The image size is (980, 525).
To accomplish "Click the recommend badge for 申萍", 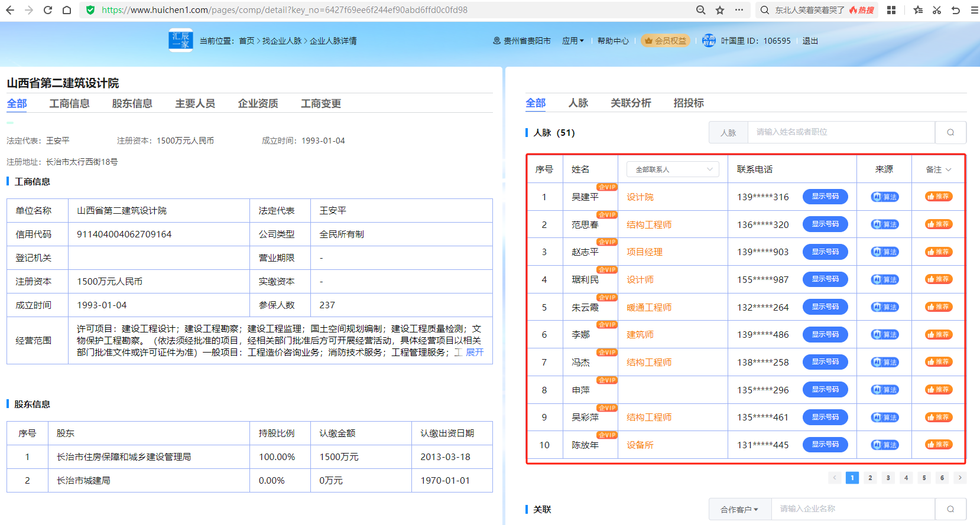I will point(939,390).
